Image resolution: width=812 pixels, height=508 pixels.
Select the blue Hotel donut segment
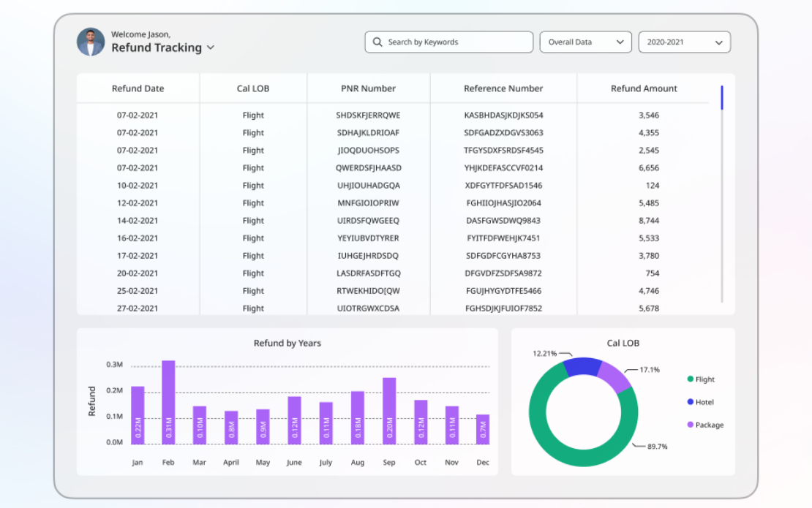tap(582, 365)
